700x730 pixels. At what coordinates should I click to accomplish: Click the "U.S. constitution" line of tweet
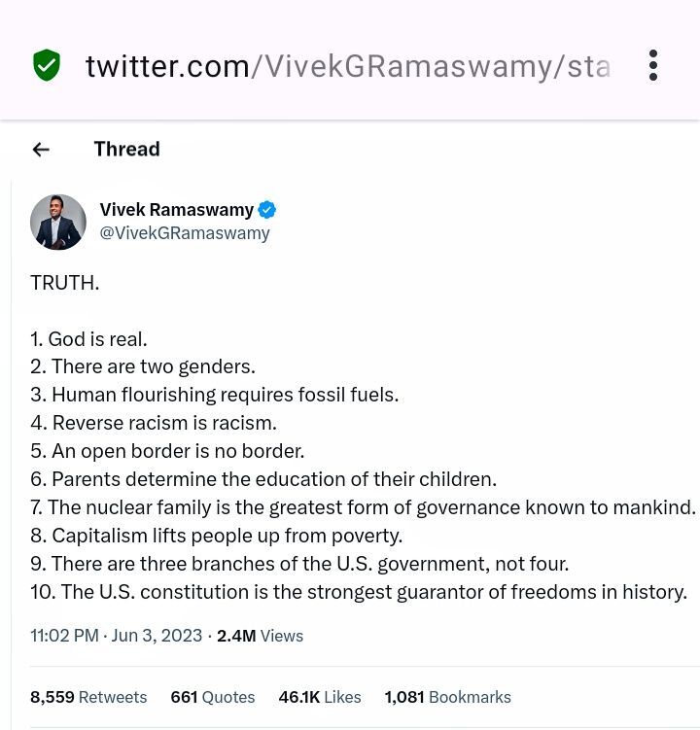click(x=359, y=592)
